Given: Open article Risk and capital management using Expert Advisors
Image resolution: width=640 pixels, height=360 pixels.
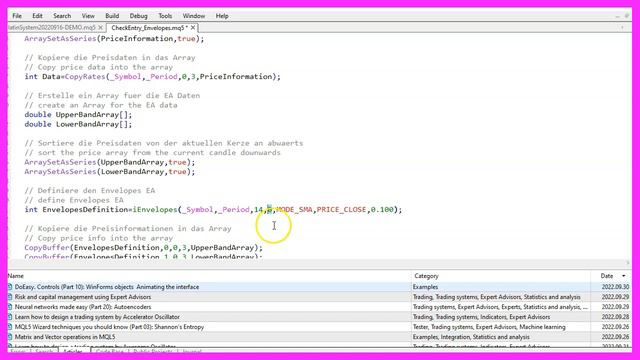Looking at the screenshot, I should (x=83, y=297).
